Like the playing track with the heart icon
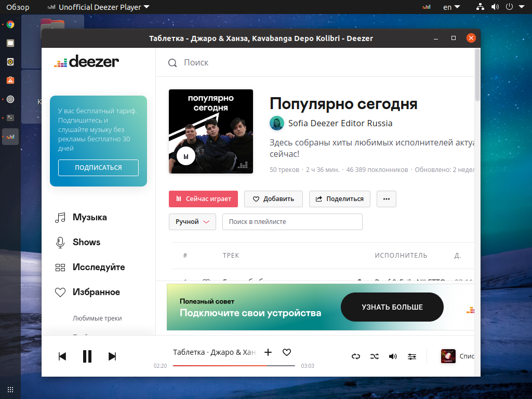The height and width of the screenshot is (399, 532). pyautogui.click(x=287, y=352)
